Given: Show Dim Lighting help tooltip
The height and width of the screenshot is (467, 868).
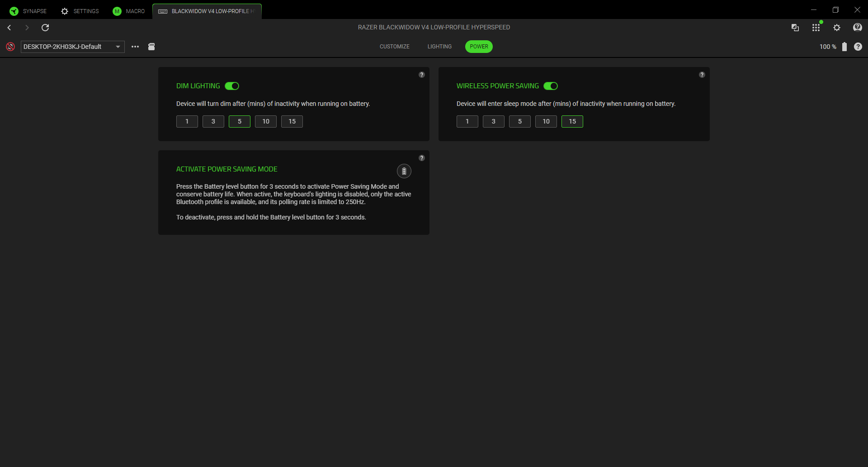Looking at the screenshot, I should tap(422, 75).
